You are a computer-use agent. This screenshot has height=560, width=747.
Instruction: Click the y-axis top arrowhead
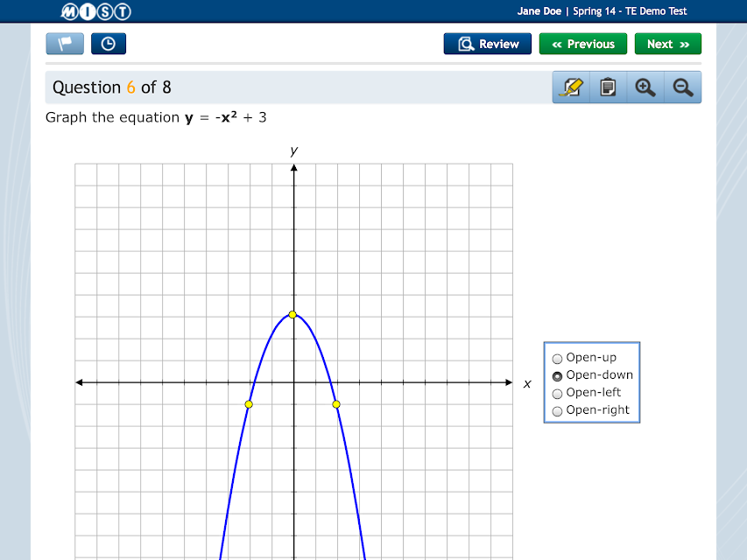294,168
